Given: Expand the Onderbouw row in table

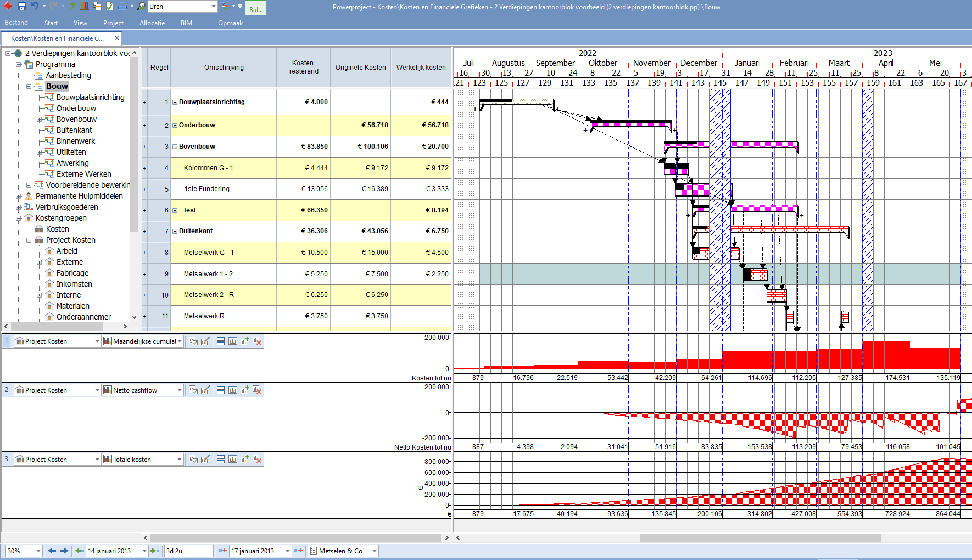Looking at the screenshot, I should (175, 125).
